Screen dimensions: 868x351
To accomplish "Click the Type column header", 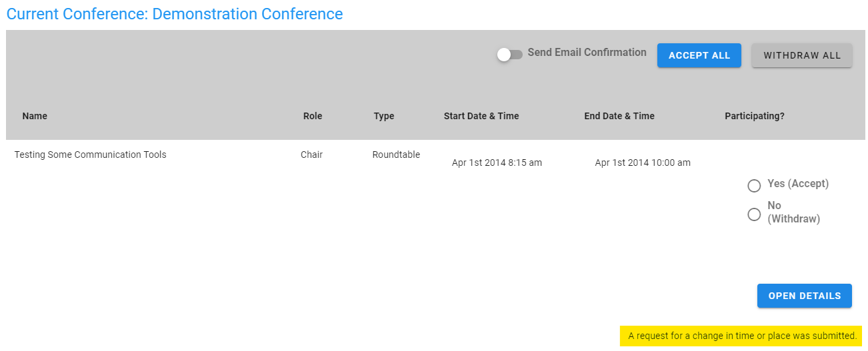I will click(x=384, y=116).
